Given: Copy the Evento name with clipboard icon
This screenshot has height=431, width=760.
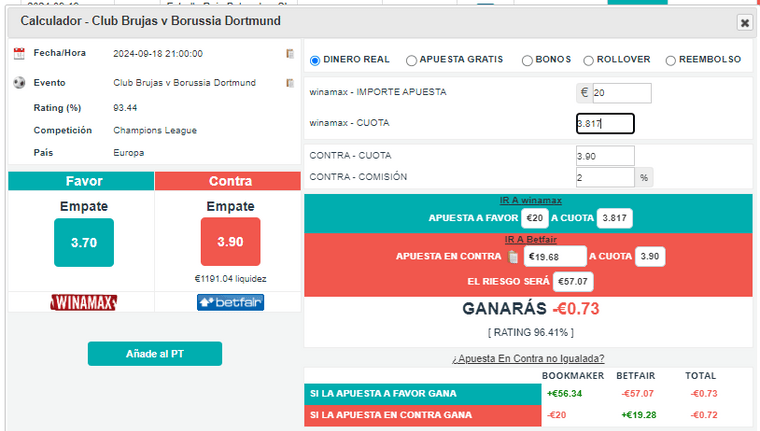Looking at the screenshot, I should coord(290,83).
